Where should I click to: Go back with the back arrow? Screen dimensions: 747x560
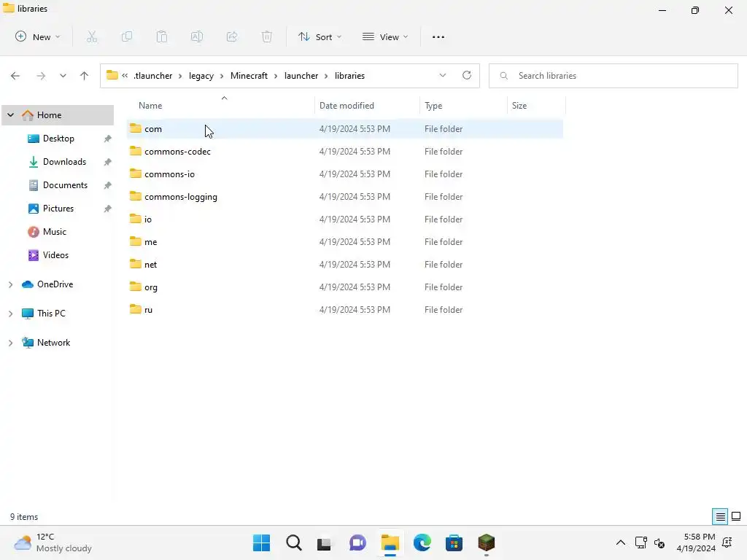15,76
